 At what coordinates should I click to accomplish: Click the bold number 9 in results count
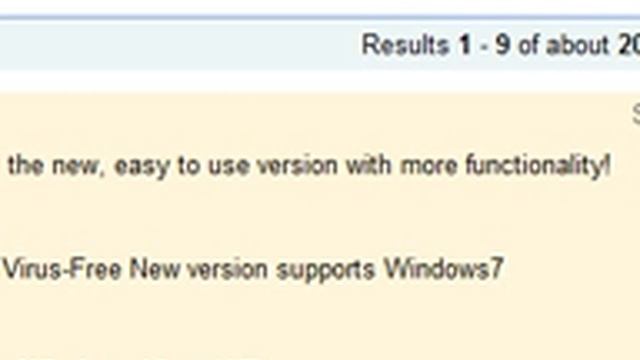(502, 45)
